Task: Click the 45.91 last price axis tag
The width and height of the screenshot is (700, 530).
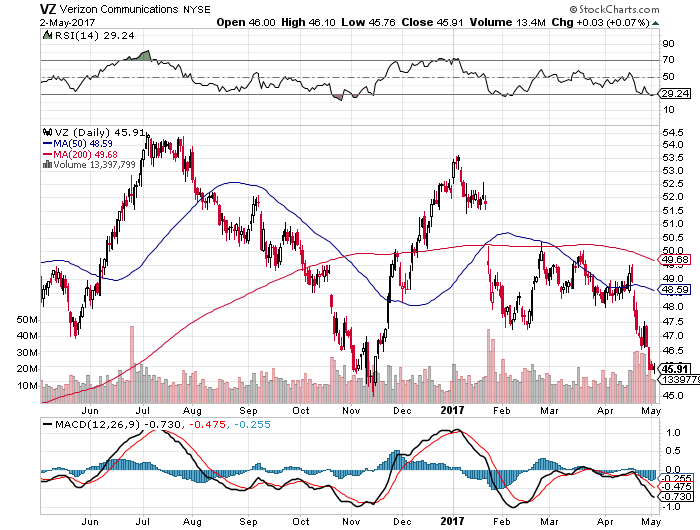Action: (675, 369)
